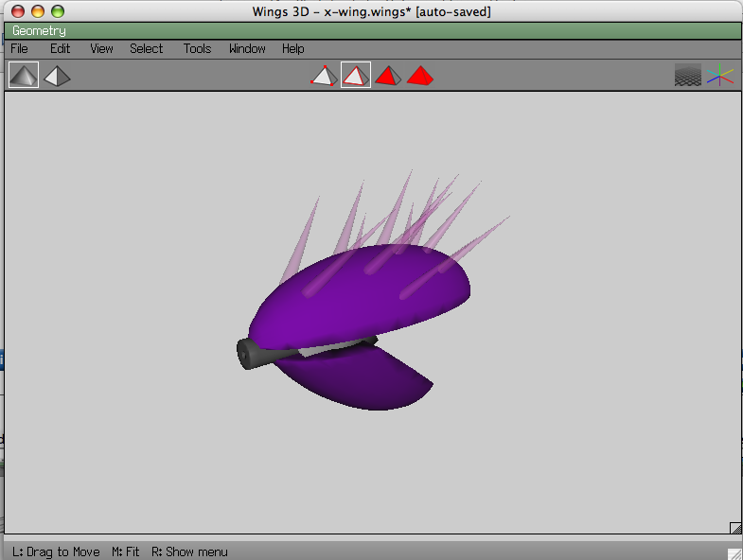Expand the Window menu

point(247,48)
